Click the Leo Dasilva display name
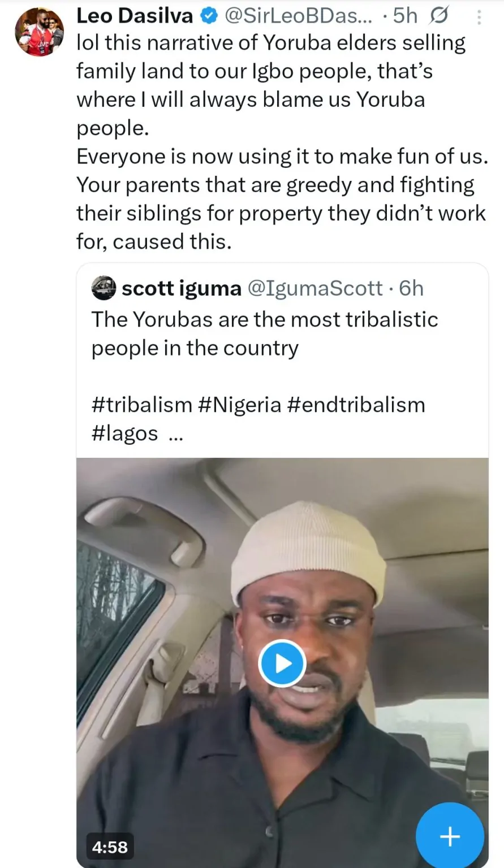Viewport: 504px width, 868px height. (135, 16)
